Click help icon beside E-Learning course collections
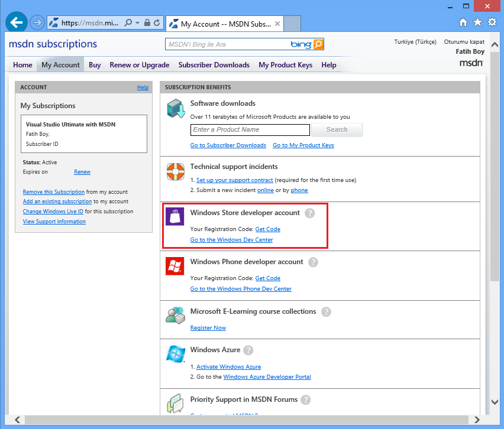The height and width of the screenshot is (429, 504). tap(326, 311)
